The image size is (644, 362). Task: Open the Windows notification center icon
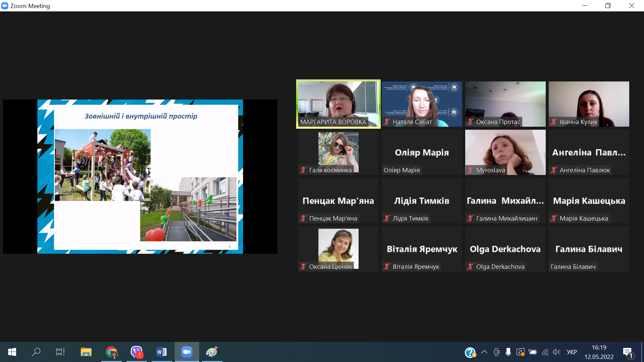coord(628,352)
